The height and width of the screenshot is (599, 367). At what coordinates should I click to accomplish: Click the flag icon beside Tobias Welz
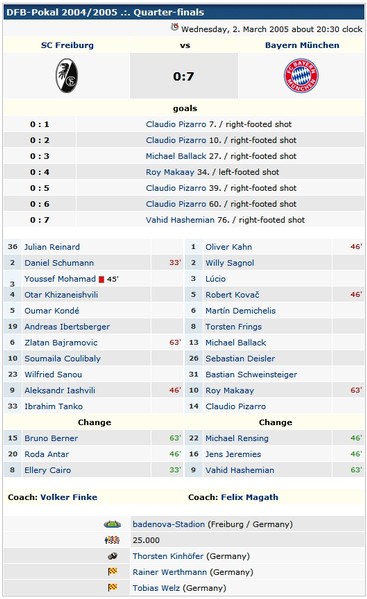click(112, 588)
